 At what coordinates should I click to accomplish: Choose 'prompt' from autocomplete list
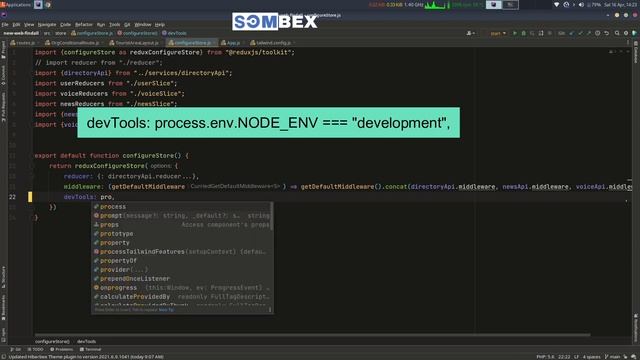click(182, 216)
